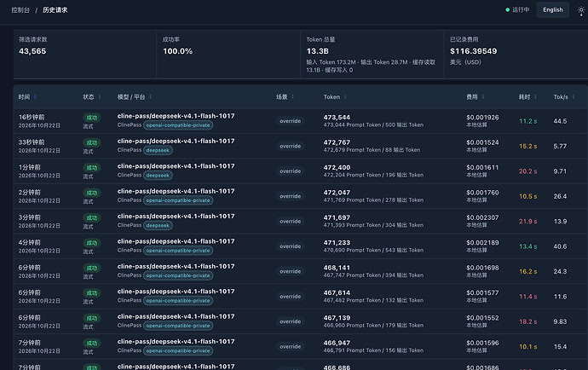Sort by the 状态 column arrow icon
The height and width of the screenshot is (370, 588).
[100, 97]
